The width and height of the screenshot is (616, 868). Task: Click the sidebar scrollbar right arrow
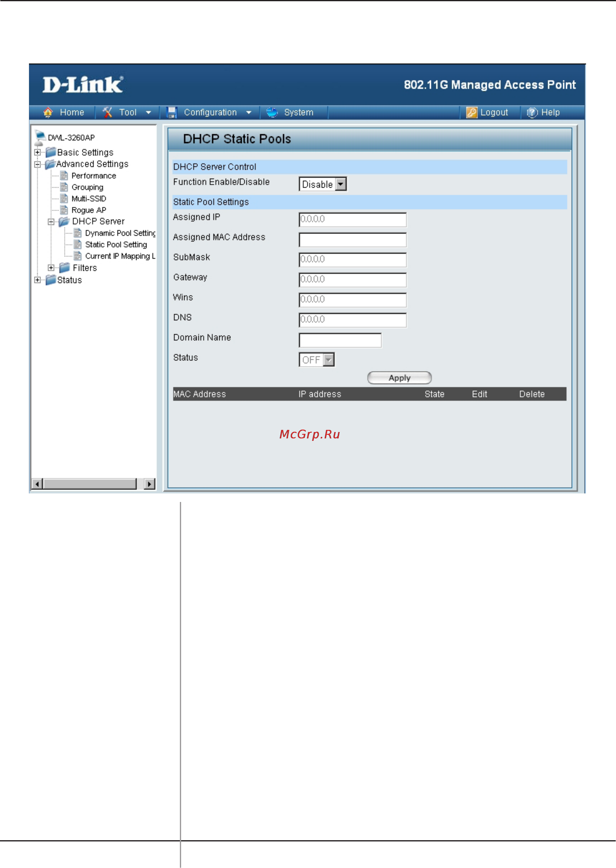[150, 484]
